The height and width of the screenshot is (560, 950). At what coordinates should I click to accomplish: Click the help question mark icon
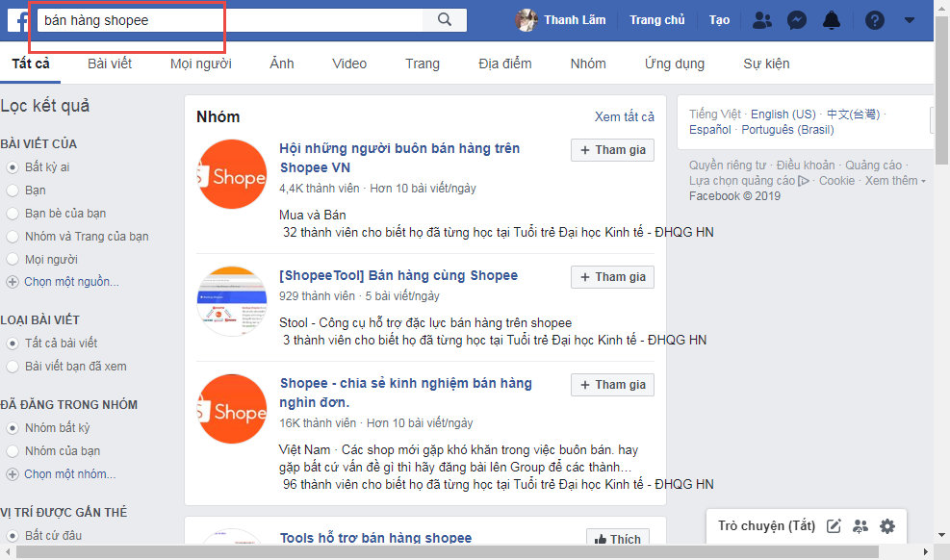click(x=874, y=20)
